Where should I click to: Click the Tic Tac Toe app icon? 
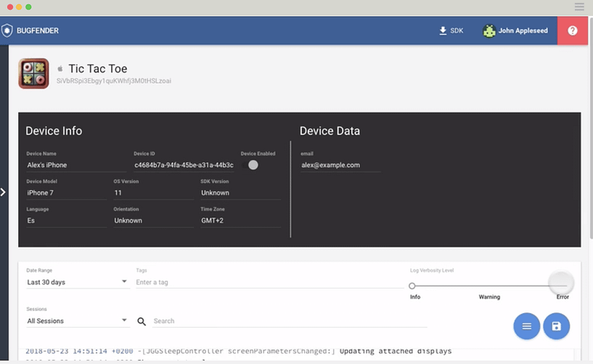33,73
